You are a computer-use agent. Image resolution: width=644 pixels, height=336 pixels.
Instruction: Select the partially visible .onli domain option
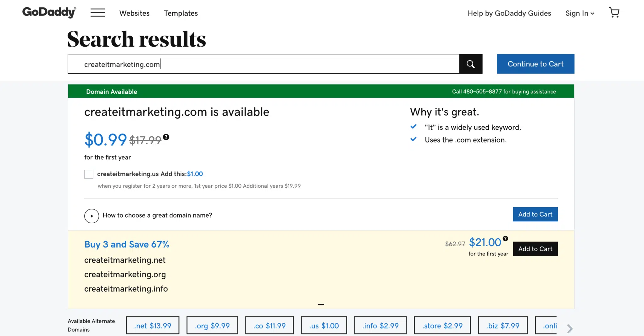pos(546,325)
